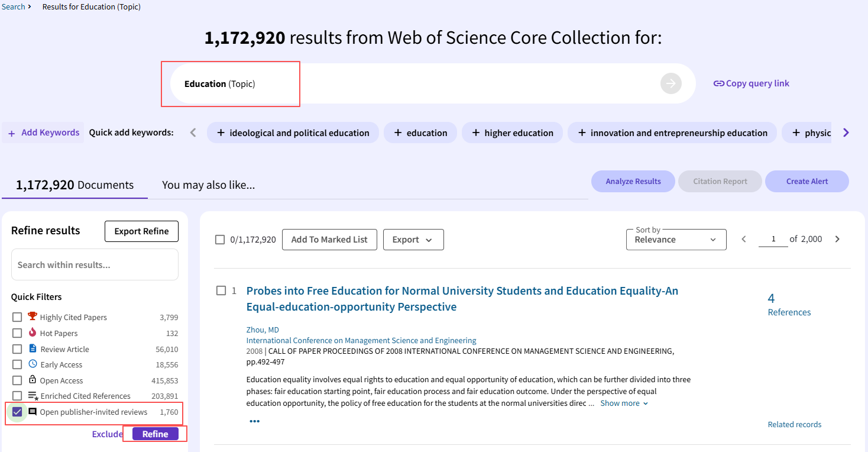Open the Sort by Relevance dropdown

(x=676, y=240)
